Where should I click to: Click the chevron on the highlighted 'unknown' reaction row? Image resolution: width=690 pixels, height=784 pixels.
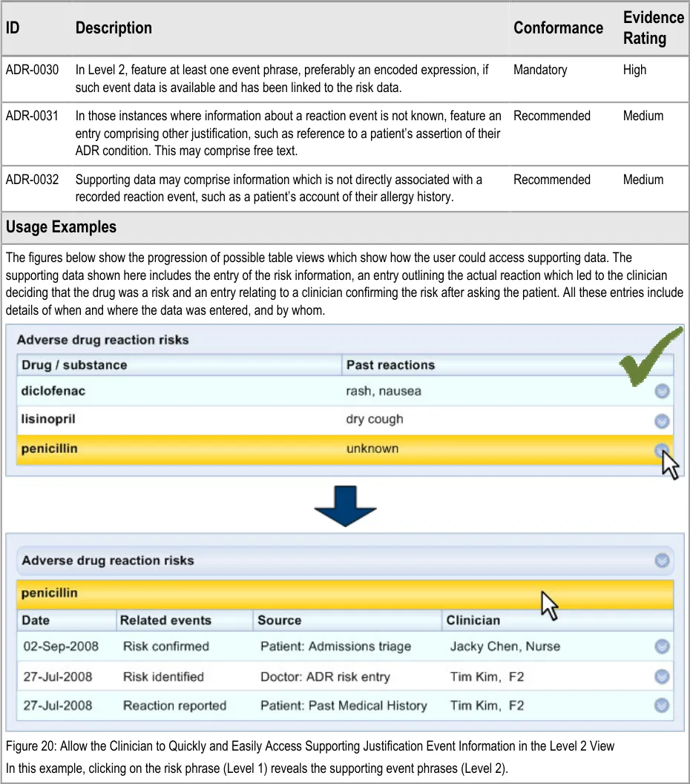click(x=661, y=449)
